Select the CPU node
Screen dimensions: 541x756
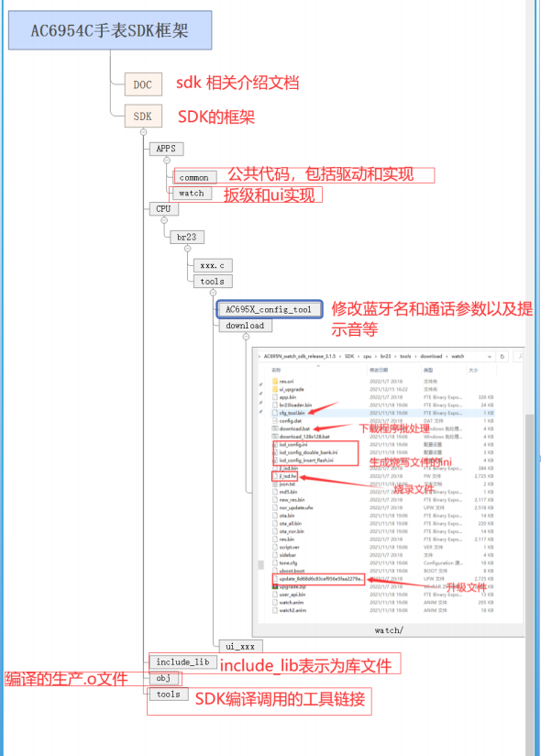[x=163, y=209]
